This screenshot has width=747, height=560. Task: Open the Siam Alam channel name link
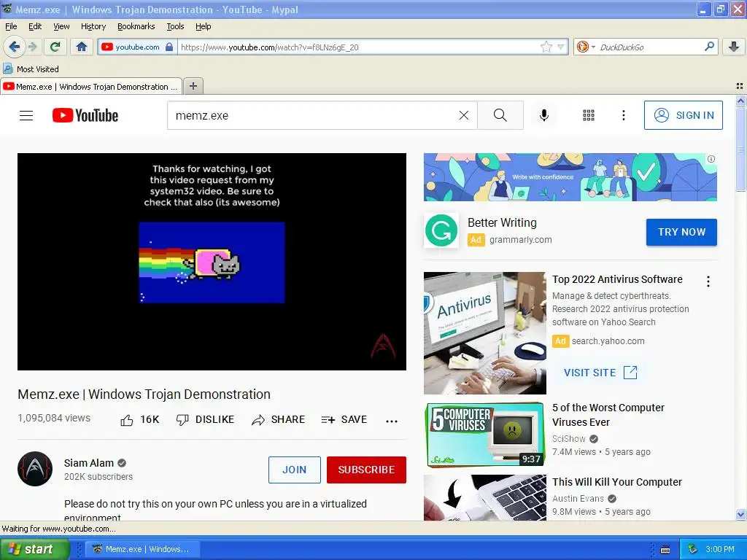[88, 463]
